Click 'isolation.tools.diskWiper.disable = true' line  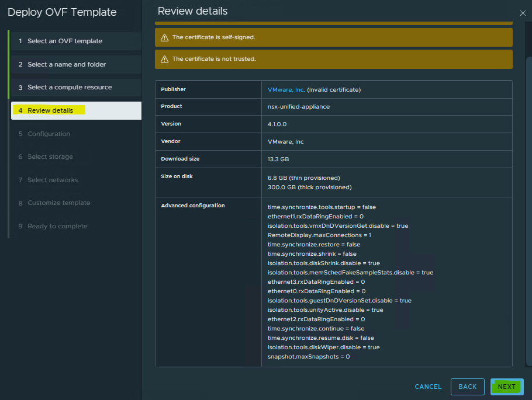(323, 347)
